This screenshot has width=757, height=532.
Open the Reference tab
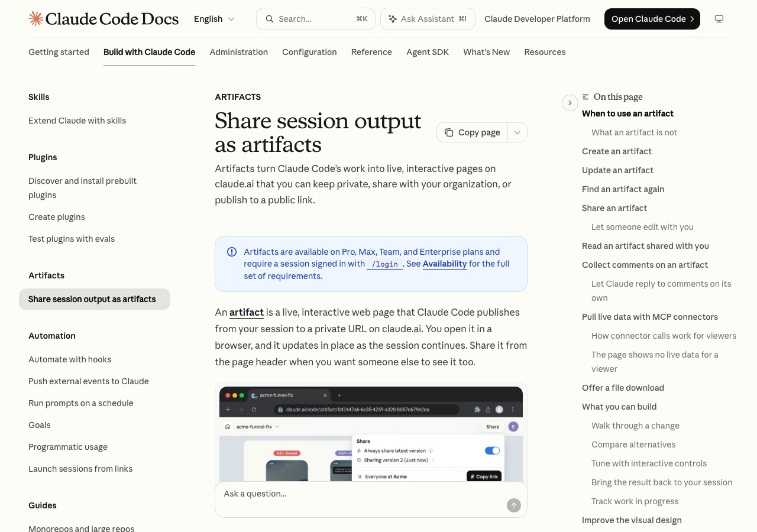[x=371, y=52]
